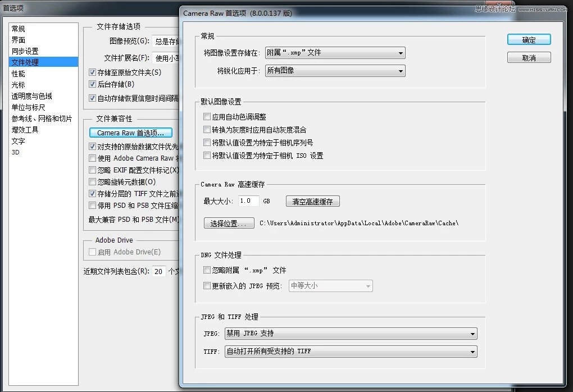
Task: Select 同步设置 in the Preferences list
Action: (x=43, y=51)
